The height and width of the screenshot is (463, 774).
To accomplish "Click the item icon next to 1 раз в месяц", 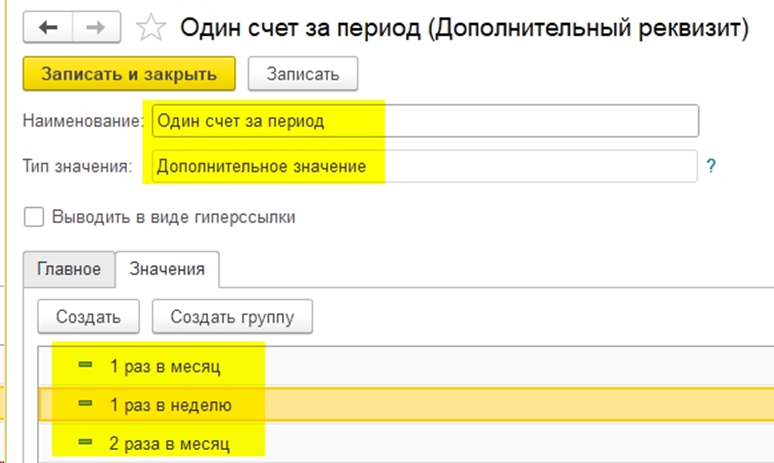I will pyautogui.click(x=85, y=365).
